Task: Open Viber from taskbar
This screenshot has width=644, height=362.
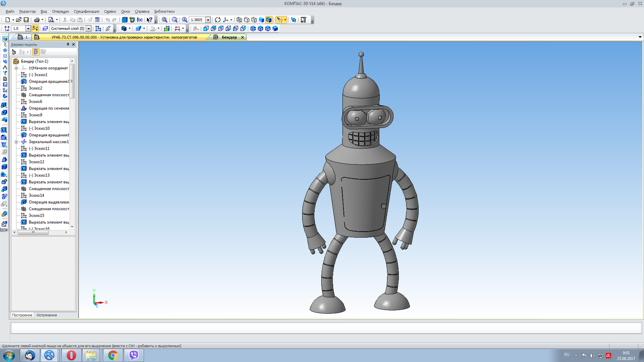Action: point(134,355)
